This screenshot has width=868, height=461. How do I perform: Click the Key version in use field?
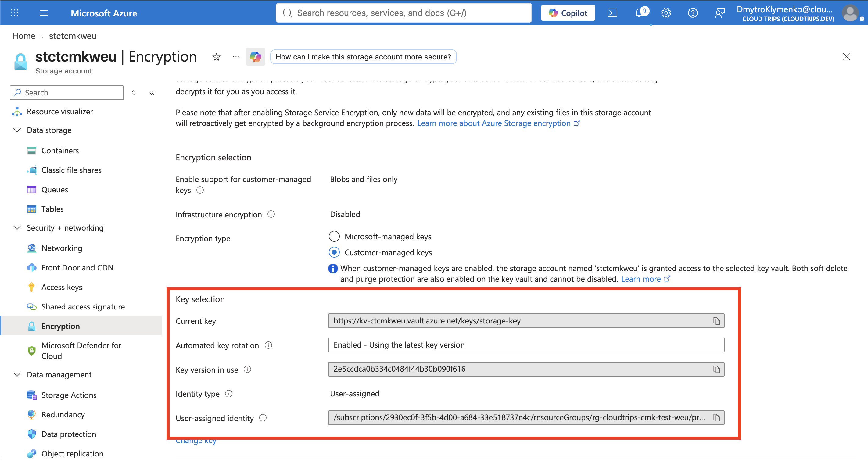[x=526, y=370]
